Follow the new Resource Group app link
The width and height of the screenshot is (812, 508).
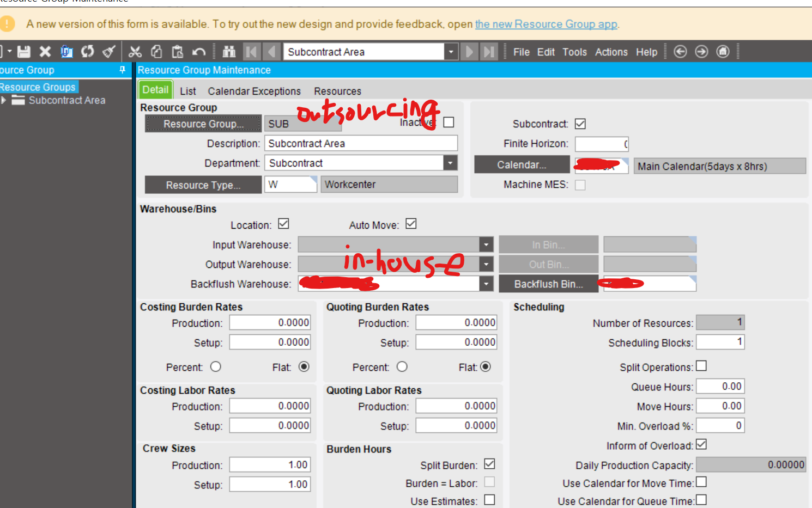tap(546, 24)
